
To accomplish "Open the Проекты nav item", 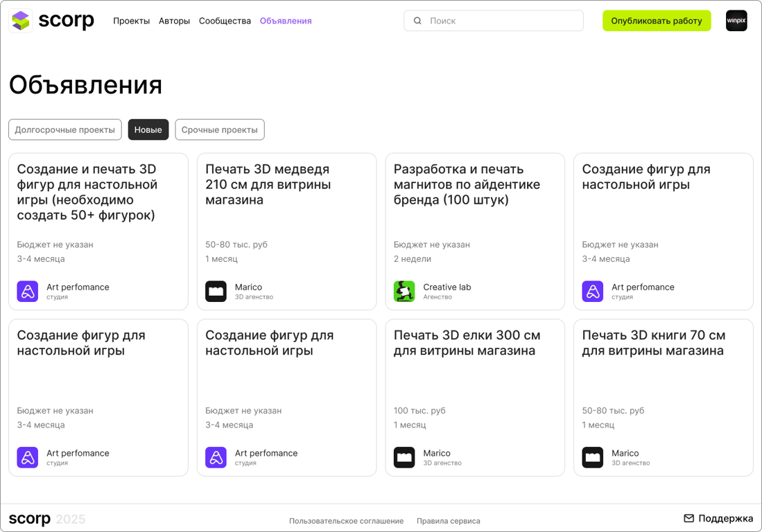I will pos(131,21).
